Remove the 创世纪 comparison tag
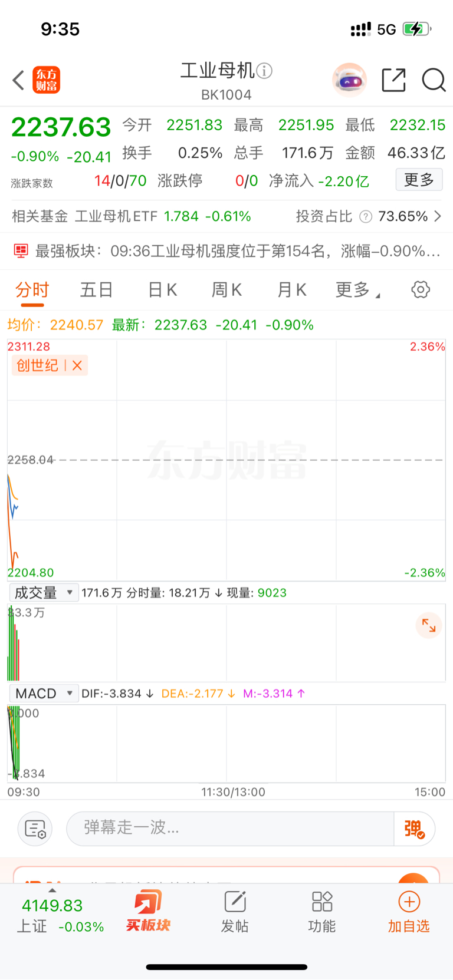The height and width of the screenshot is (980, 453). tap(77, 366)
